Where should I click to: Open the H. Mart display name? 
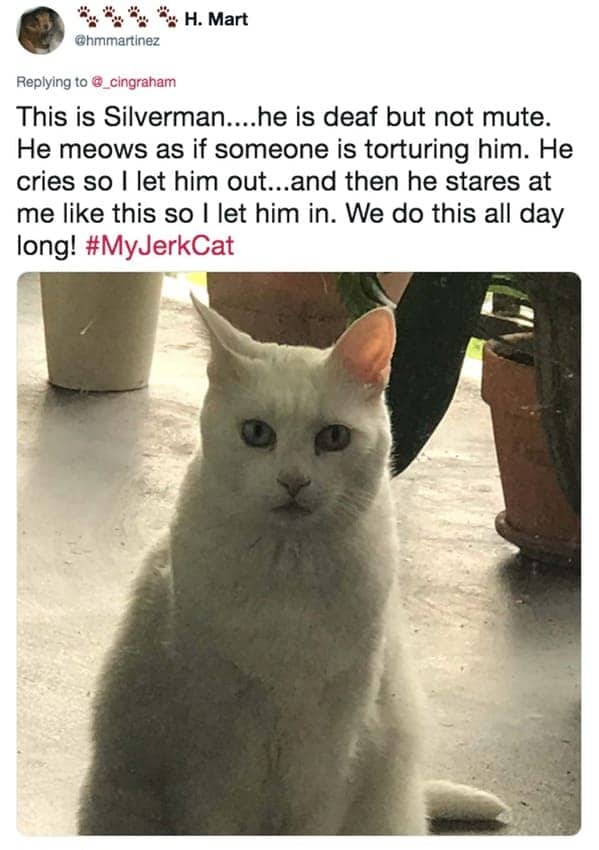216,19
